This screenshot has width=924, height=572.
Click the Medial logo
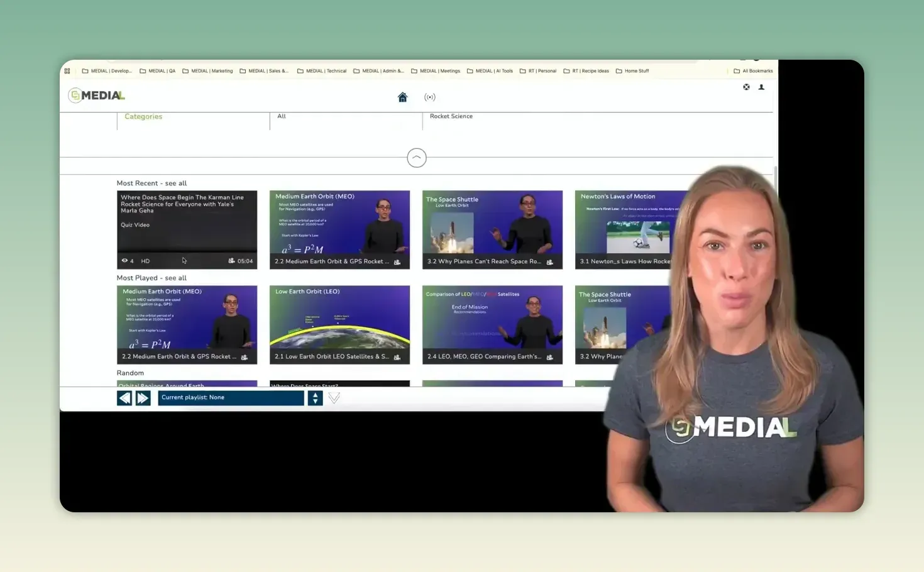[x=97, y=96]
